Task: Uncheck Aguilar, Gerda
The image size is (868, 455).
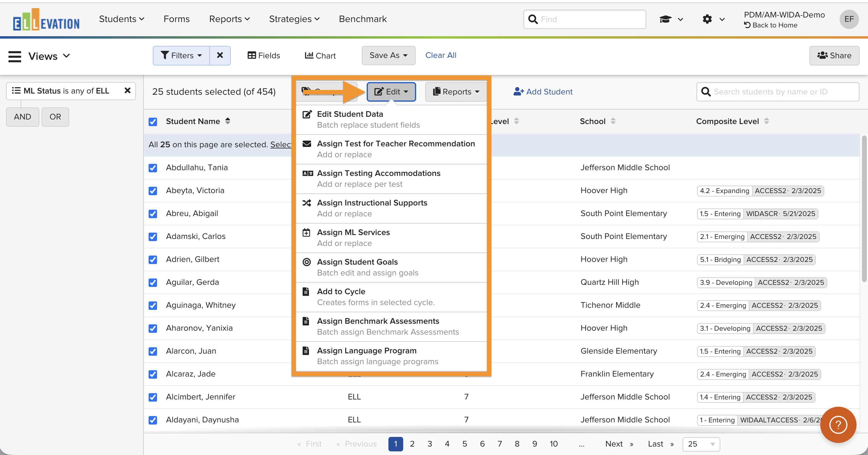Action: pyautogui.click(x=153, y=282)
